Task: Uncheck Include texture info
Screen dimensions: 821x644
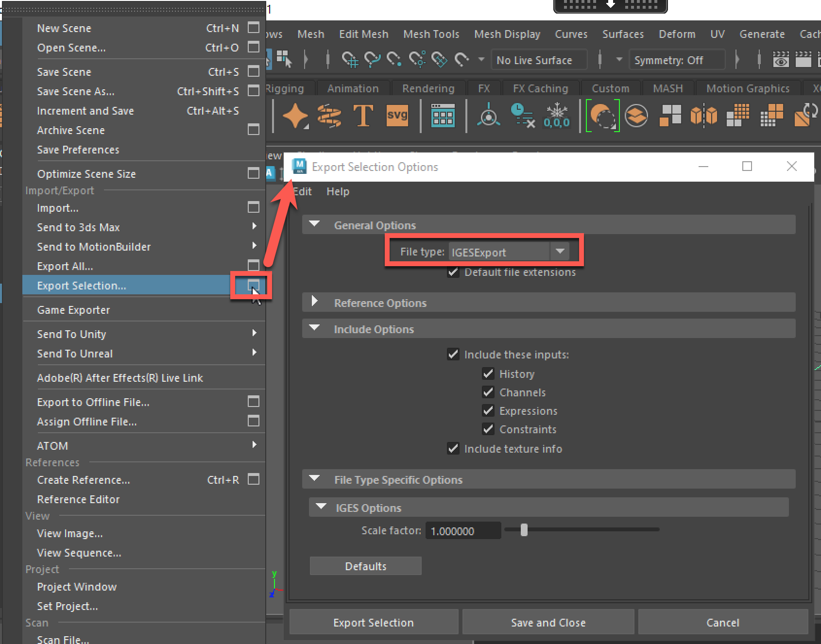Action: [x=453, y=448]
